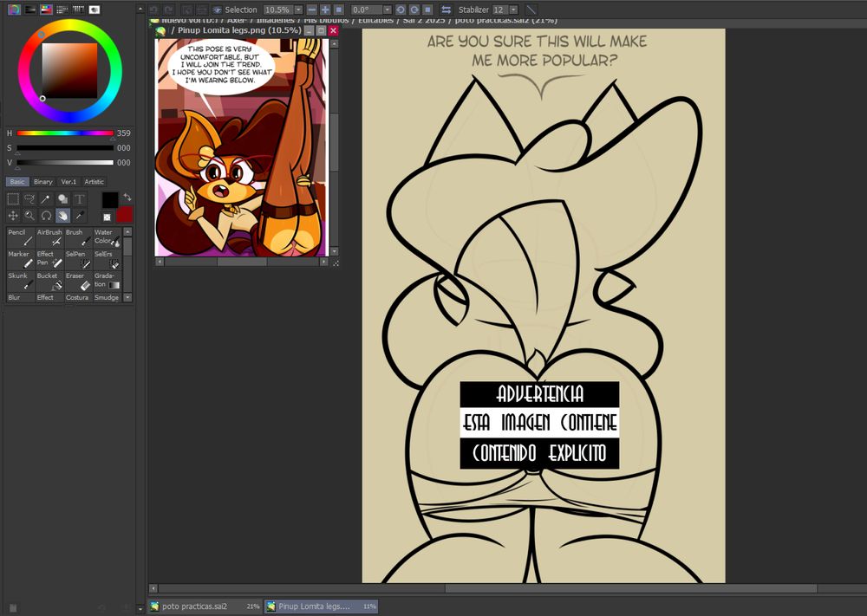The width and height of the screenshot is (867, 616).
Task: Toggle the Selection visibility eye
Action: coord(218,10)
